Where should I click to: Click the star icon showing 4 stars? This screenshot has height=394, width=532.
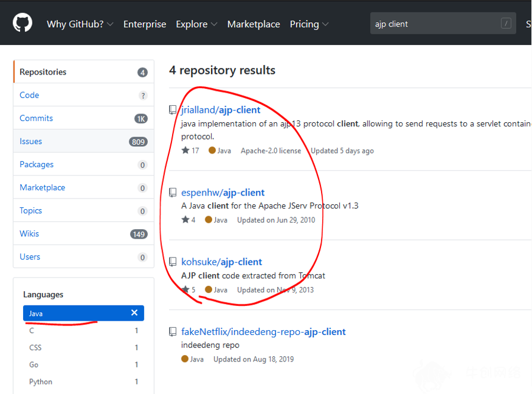185,219
